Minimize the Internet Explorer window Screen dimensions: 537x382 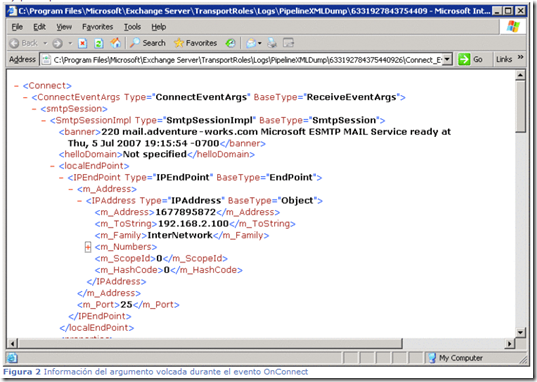click(x=497, y=11)
